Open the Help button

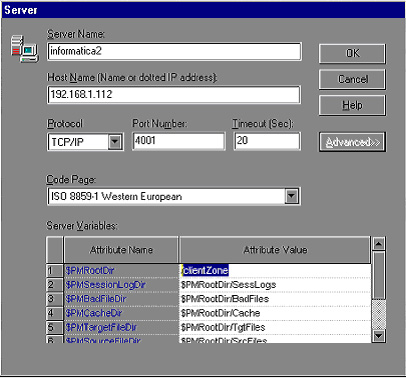(x=352, y=105)
